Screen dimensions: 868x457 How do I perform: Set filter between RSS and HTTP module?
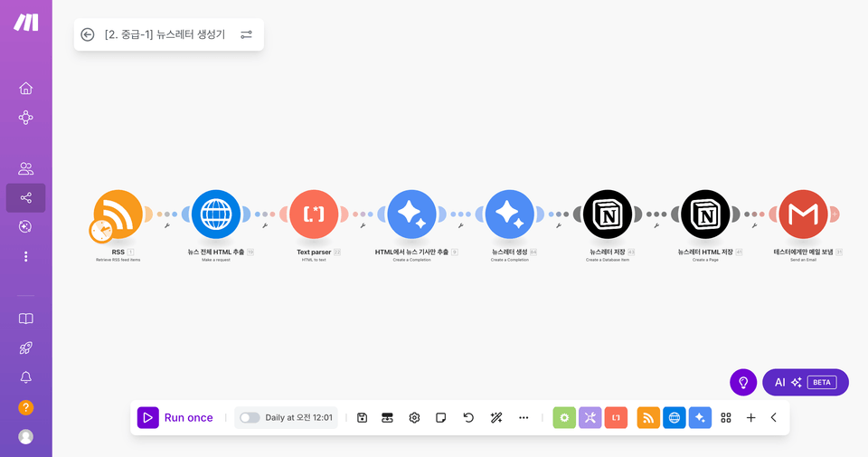(x=167, y=225)
